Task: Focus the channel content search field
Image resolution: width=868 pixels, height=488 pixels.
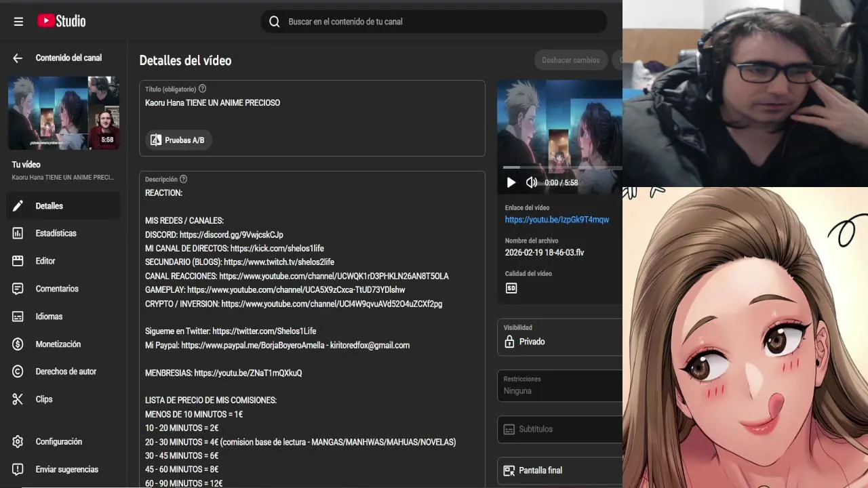Action: click(434, 22)
